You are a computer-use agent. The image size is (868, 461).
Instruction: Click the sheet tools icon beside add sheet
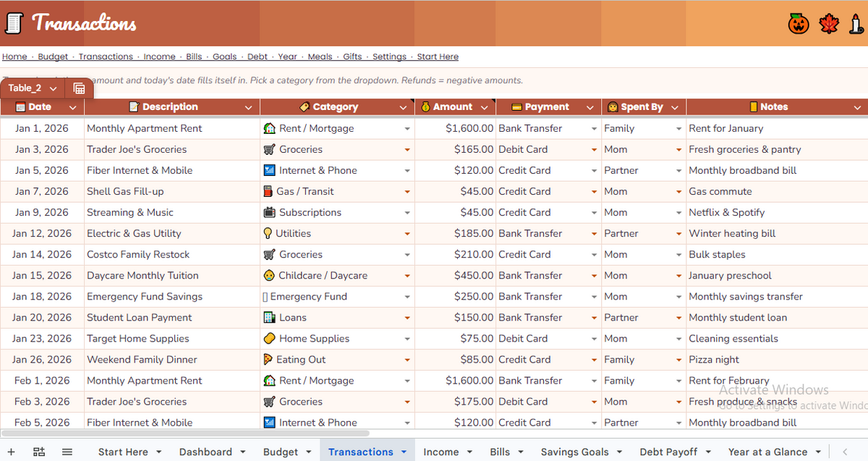point(39,452)
